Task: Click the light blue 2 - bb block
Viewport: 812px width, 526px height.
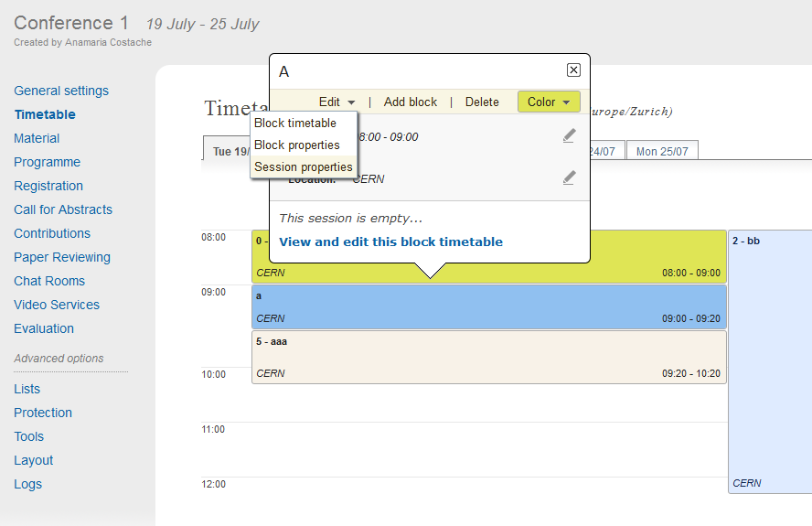Action: [x=770, y=361]
